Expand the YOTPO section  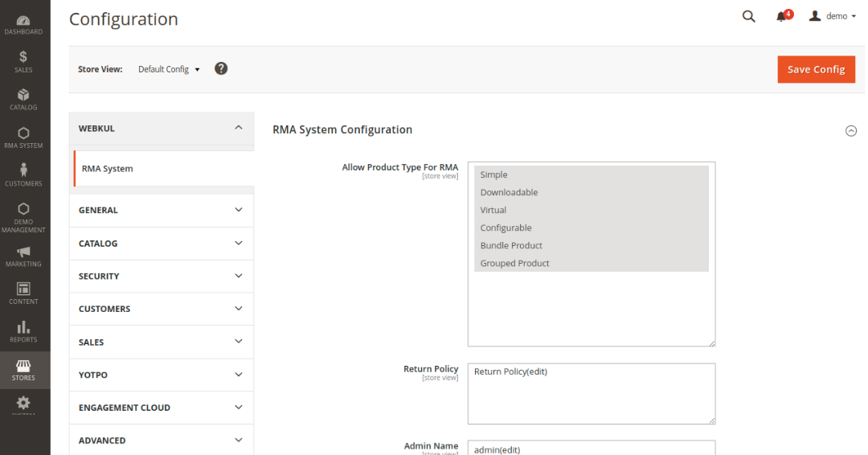tap(161, 375)
